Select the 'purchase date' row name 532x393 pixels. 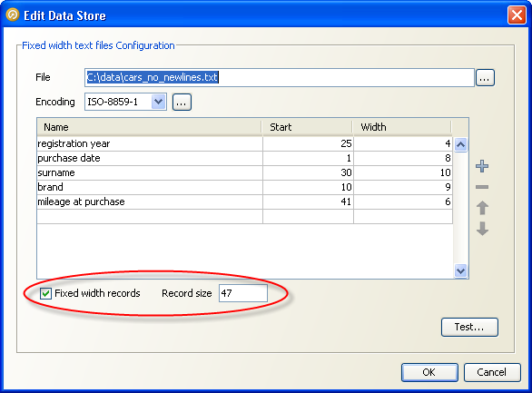tap(150, 158)
